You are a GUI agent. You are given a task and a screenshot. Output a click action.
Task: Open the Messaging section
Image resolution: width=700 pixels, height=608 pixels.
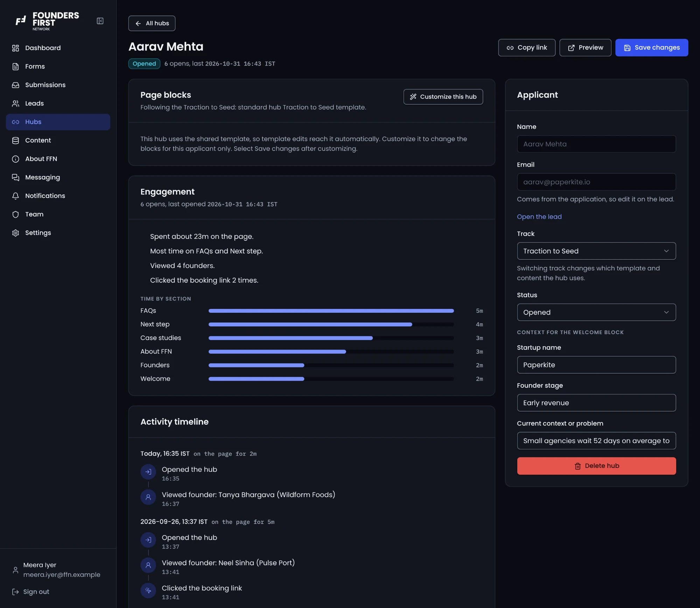(x=58, y=177)
